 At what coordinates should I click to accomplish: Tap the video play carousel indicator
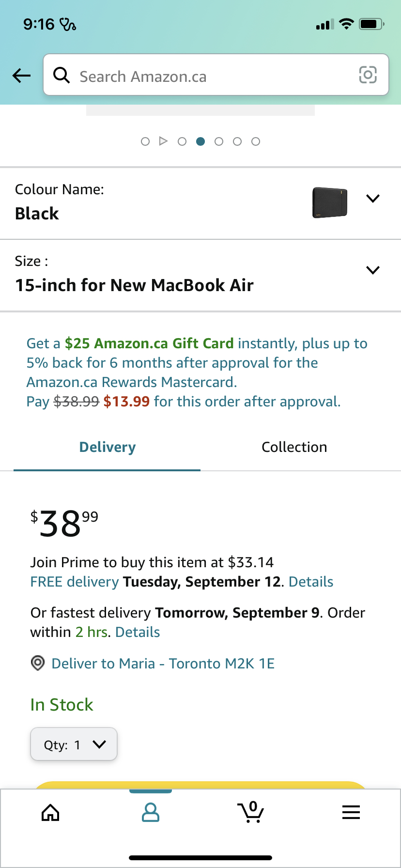(163, 141)
